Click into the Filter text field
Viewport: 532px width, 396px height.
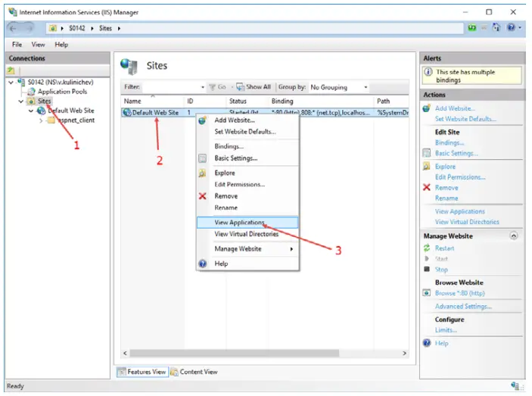click(171, 87)
